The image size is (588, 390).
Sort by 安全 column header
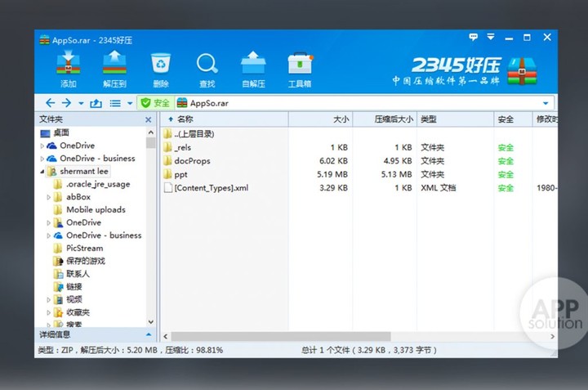point(513,119)
